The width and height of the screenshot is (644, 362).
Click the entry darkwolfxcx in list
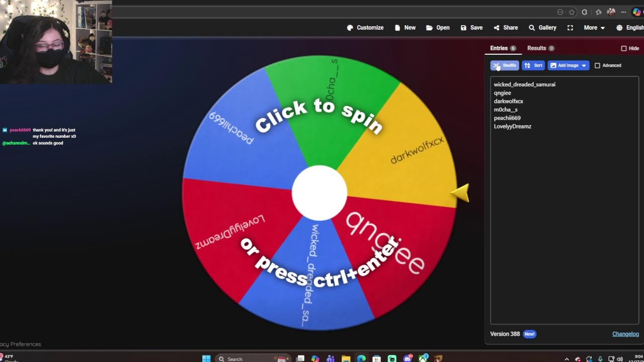click(509, 101)
